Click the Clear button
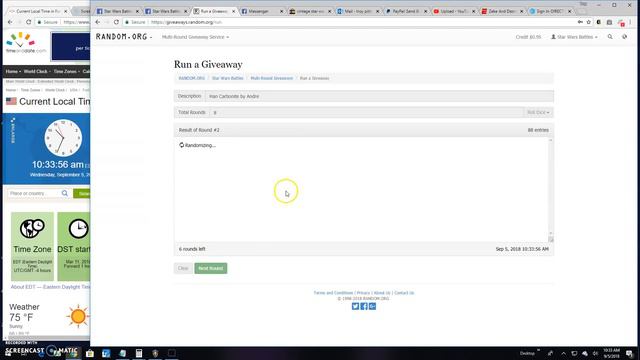Image resolution: width=640 pixels, height=360 pixels. (183, 268)
